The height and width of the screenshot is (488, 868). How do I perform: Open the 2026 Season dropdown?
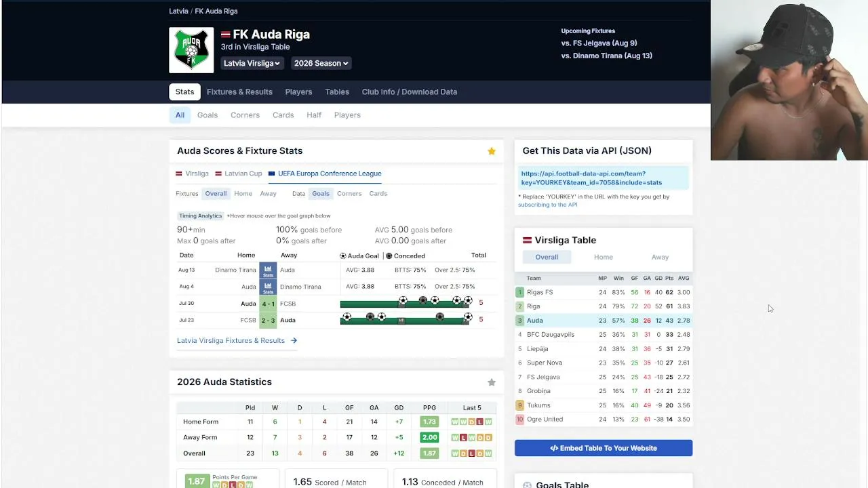[x=321, y=63]
